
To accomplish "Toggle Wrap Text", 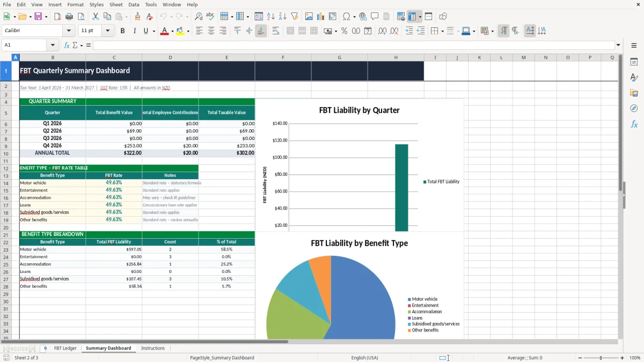I will tap(276, 31).
